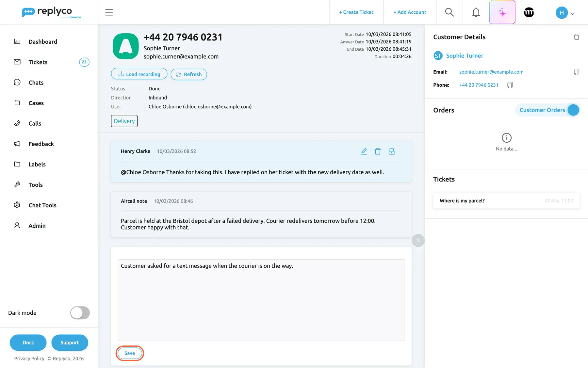
Task: Close the note editor with X button
Action: tap(418, 240)
